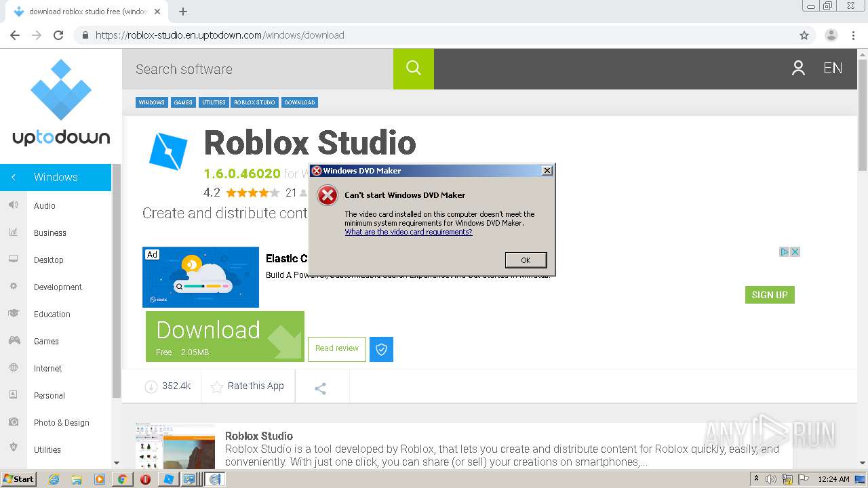The image size is (868, 488).
Task: Open the AdChoices info icon
Action: click(784, 251)
